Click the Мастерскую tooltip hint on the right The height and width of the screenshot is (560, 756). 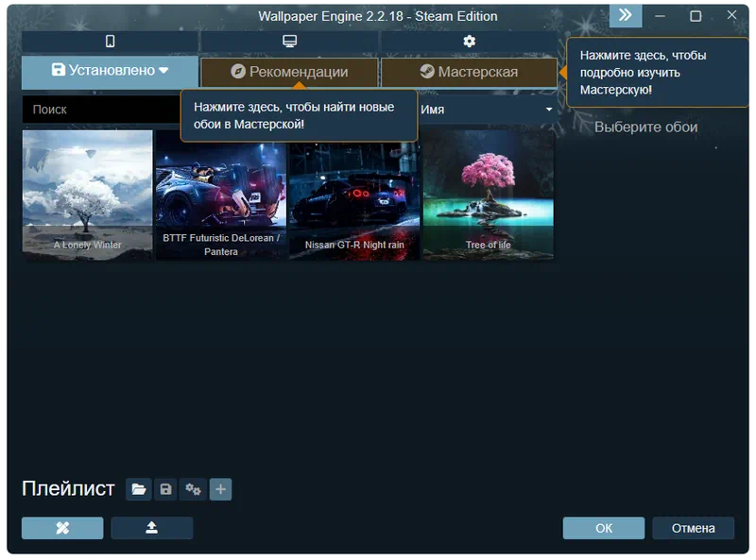(x=658, y=73)
